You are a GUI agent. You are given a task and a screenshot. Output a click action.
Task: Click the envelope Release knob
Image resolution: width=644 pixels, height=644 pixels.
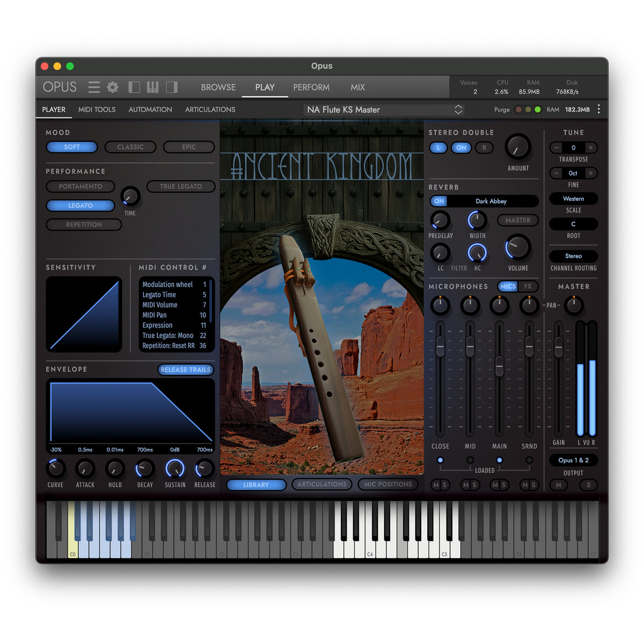coord(204,469)
